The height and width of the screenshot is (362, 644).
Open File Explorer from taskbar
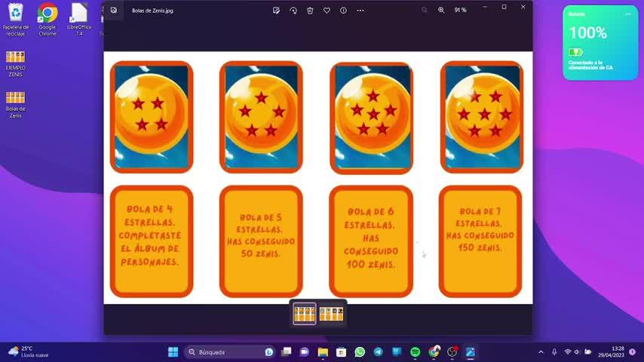click(x=323, y=352)
